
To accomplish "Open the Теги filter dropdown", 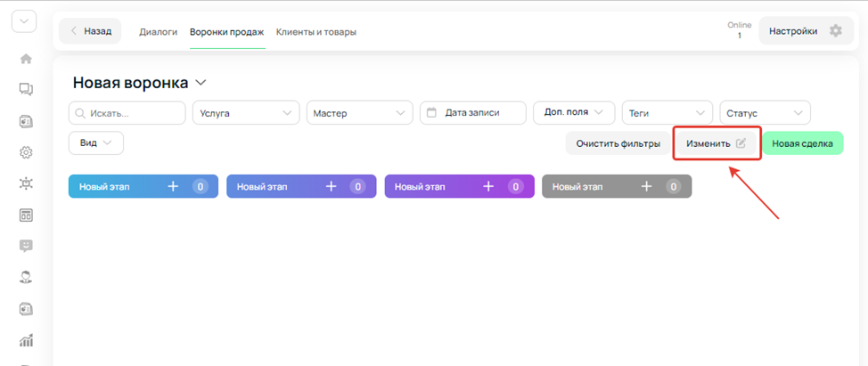I will click(x=667, y=113).
